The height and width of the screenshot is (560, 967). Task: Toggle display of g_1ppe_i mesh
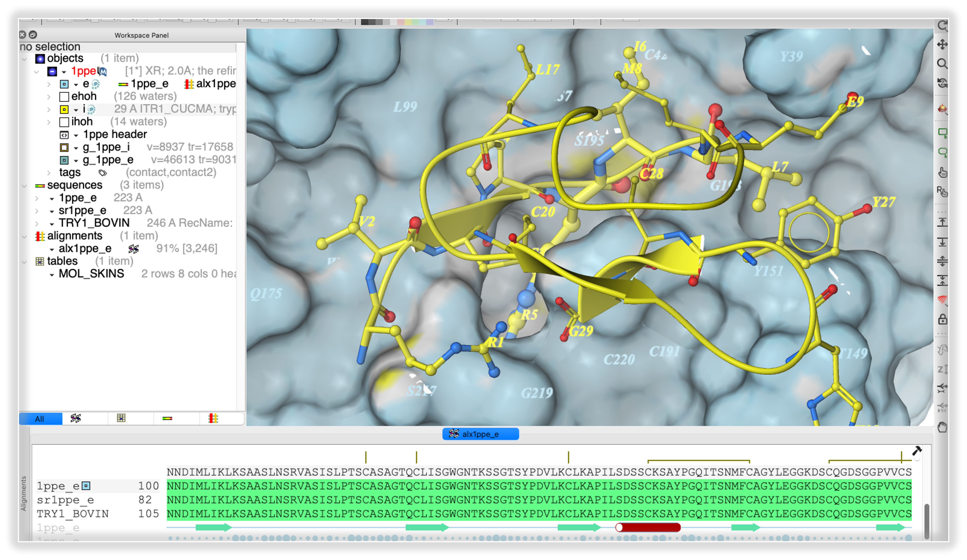(x=64, y=147)
